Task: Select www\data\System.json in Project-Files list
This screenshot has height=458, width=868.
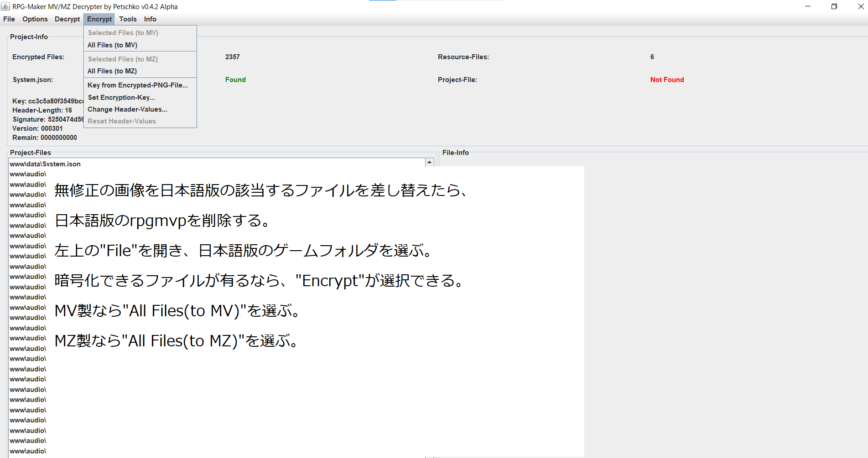Action: (217, 164)
